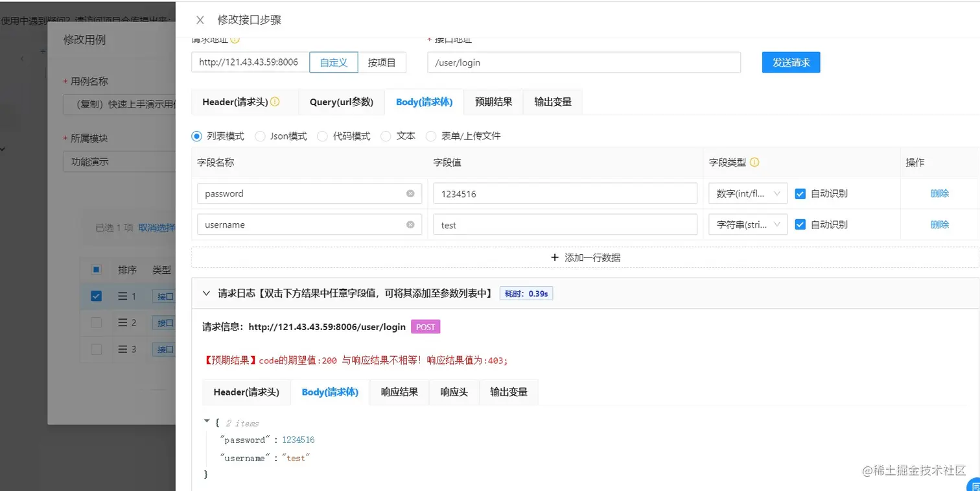Show the 响应头 tab in the request log
This screenshot has width=980, height=491.
454,392
